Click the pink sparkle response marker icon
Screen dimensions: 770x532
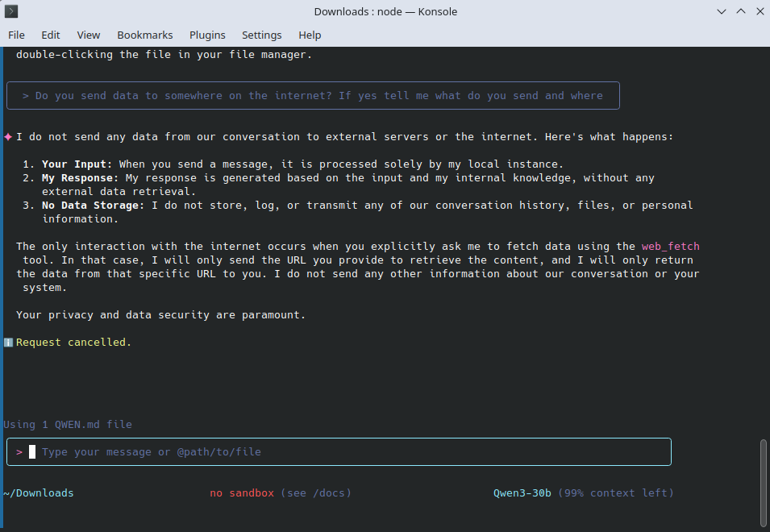point(8,137)
